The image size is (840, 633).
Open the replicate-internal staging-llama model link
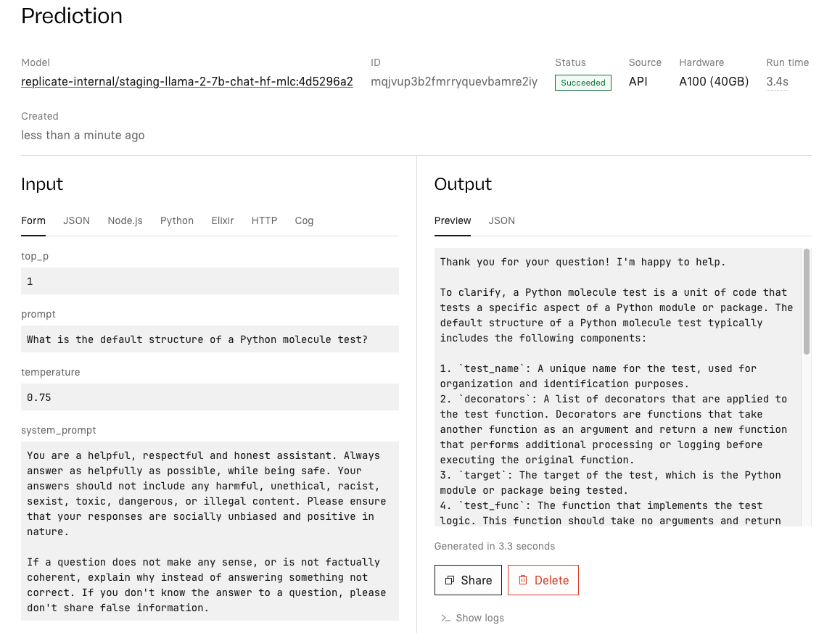pos(187,81)
